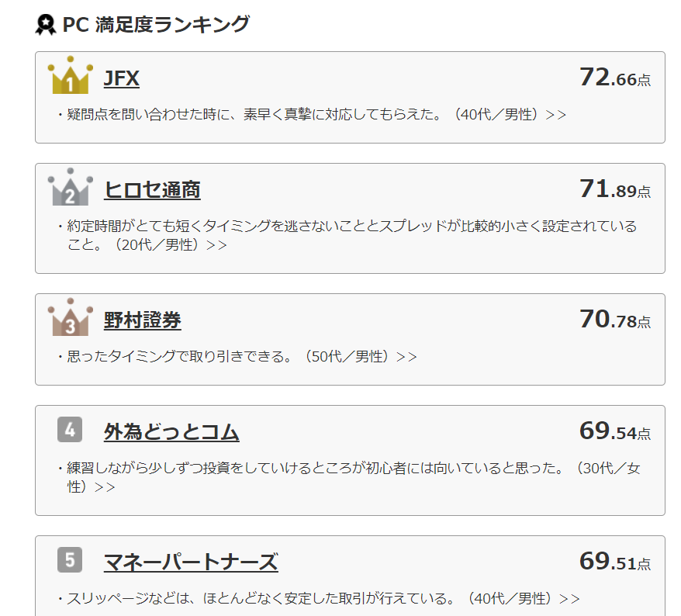Expand 外為どっとコム review via >> arrows
Image resolution: width=681 pixels, height=616 pixels.
105,487
